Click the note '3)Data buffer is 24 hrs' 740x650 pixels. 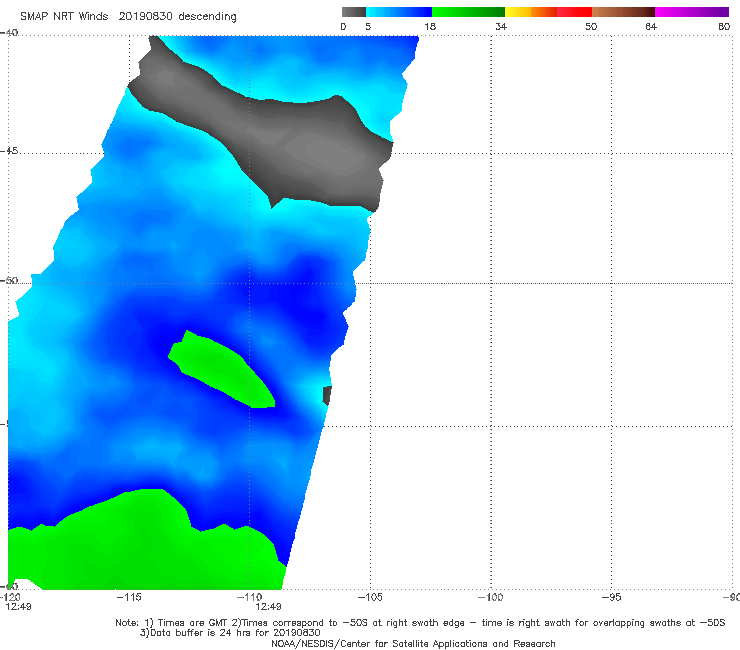click(x=230, y=633)
